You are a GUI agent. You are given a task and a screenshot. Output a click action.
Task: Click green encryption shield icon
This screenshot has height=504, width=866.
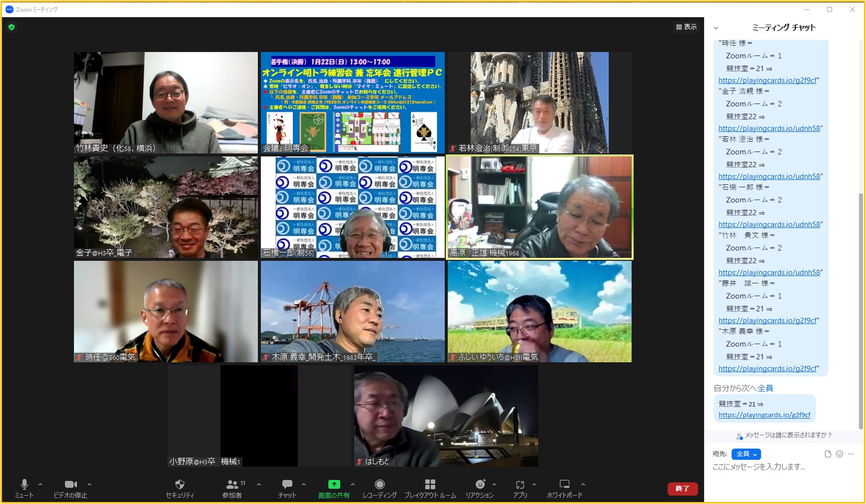(12, 27)
